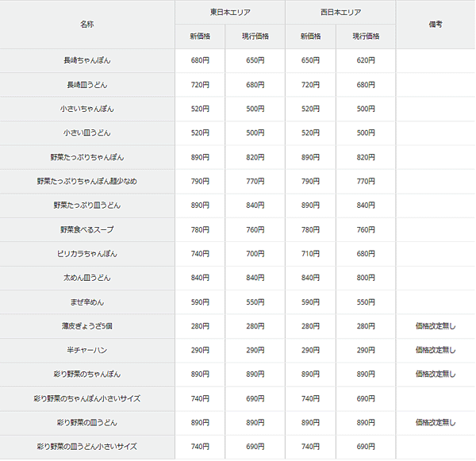Viewport: 476px width, 461px height.
Task: Click 東日本 新価格 520円 for 小さいちゃんぽん
Action: [200, 109]
